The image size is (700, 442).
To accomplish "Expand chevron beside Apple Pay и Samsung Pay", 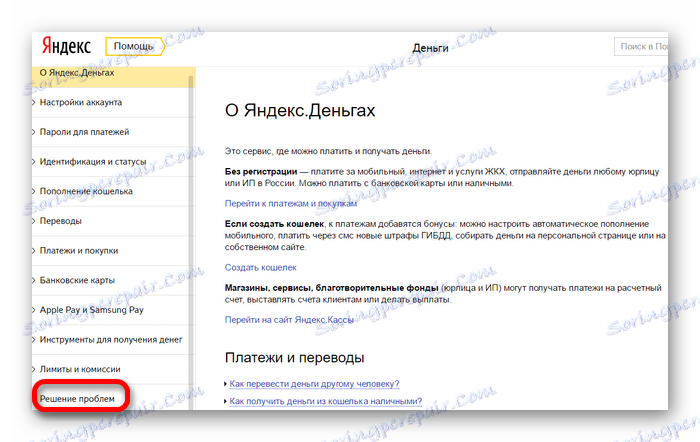I will click(x=34, y=310).
